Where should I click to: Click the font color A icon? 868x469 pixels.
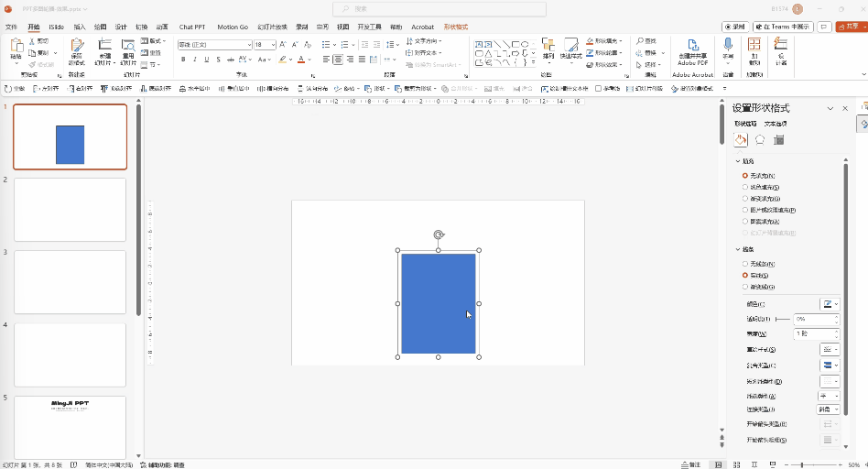301,60
